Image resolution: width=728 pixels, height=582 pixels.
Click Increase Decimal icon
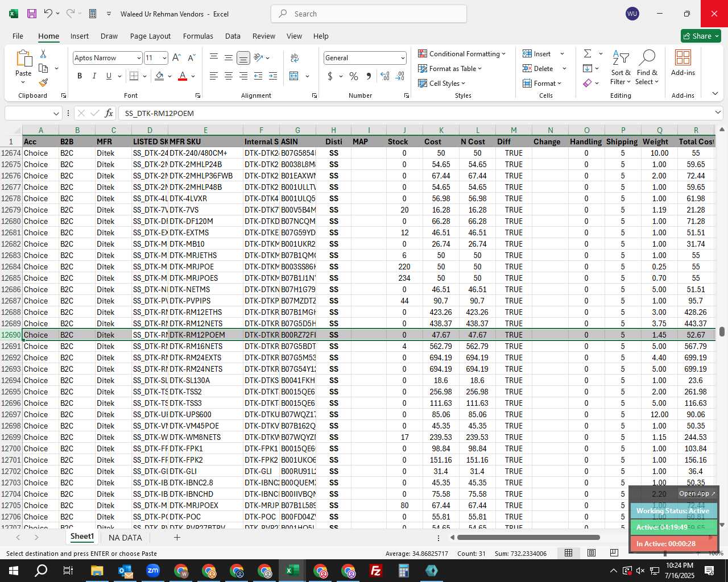[385, 76]
